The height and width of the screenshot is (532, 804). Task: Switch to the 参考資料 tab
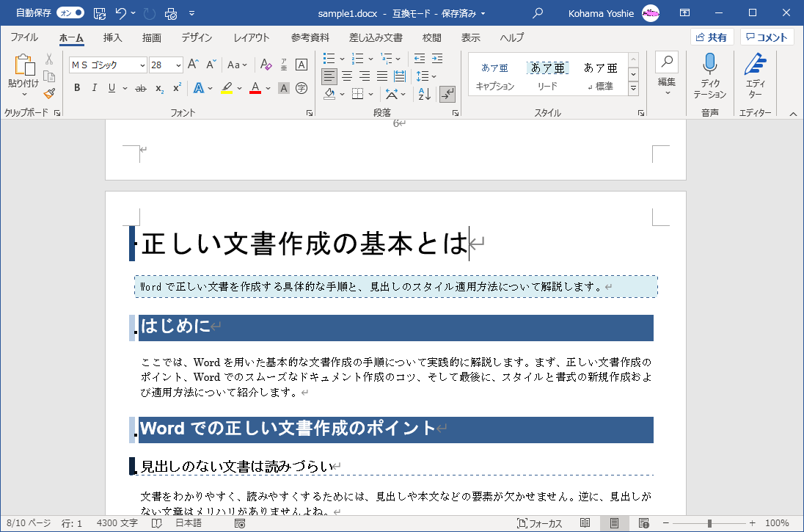(310, 37)
